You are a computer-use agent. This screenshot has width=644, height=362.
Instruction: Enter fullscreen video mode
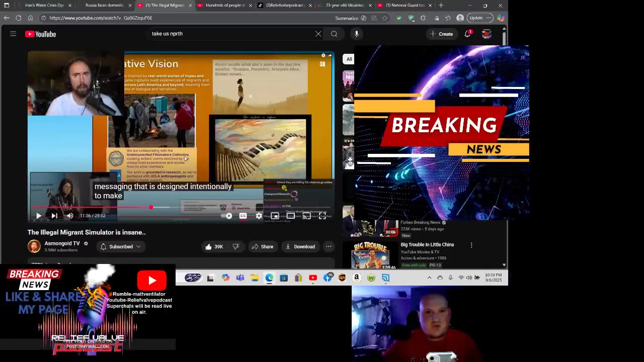click(x=323, y=216)
